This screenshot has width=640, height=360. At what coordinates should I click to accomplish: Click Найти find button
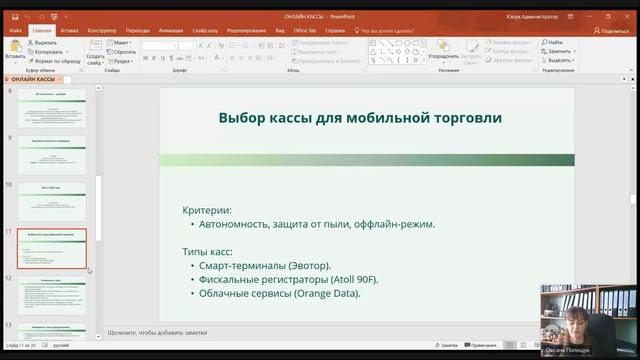(x=552, y=42)
